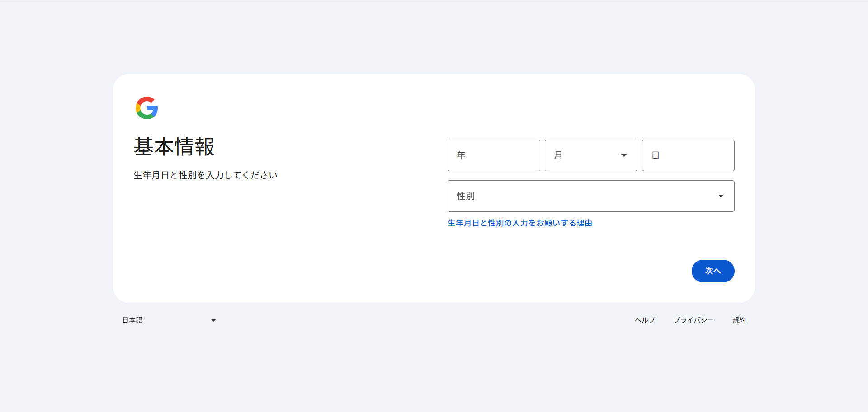Open the 月 month selection dropdown

point(590,155)
